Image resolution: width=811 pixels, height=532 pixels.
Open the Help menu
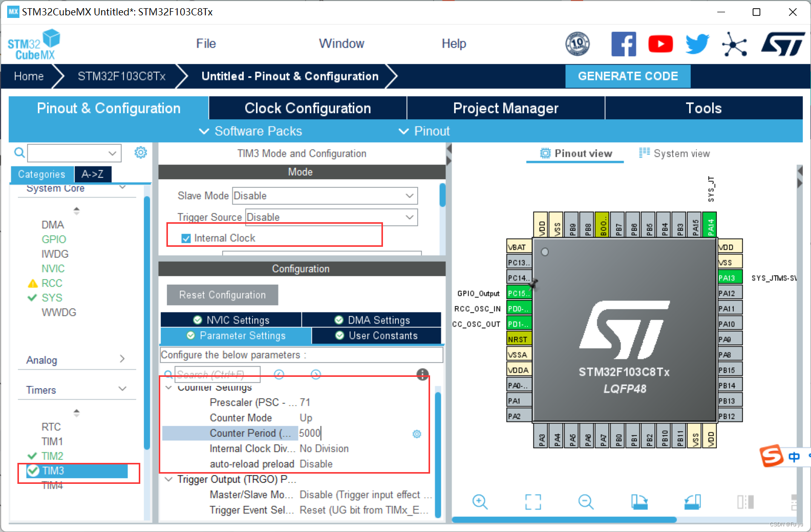(x=454, y=44)
